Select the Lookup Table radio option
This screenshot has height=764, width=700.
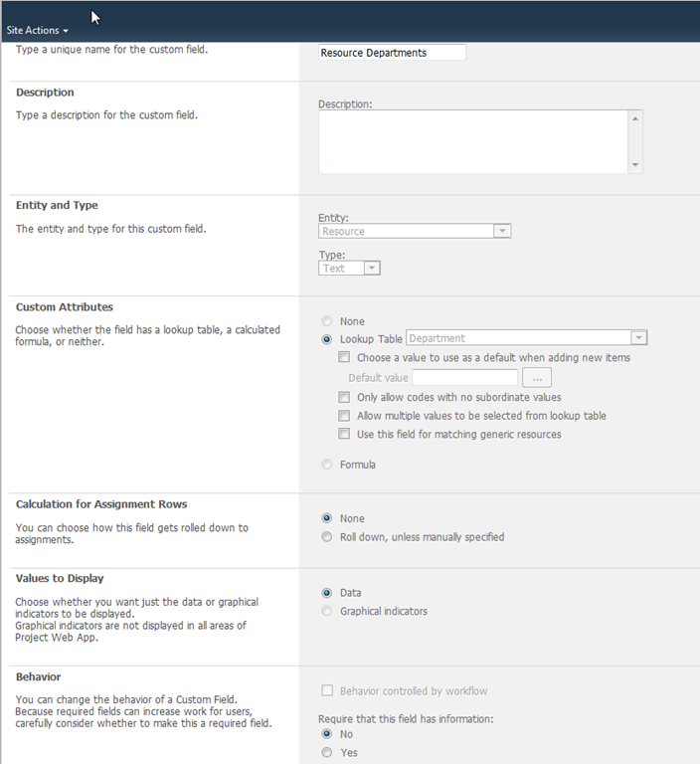point(327,339)
